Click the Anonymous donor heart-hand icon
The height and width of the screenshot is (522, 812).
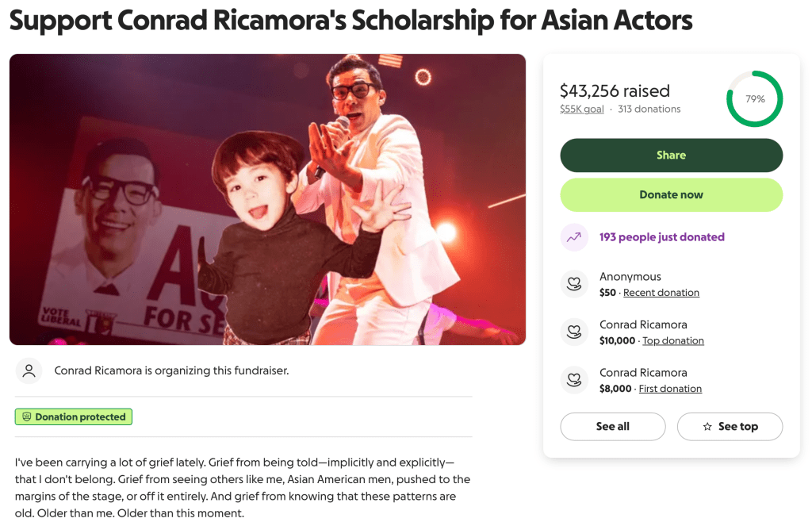[x=574, y=284]
